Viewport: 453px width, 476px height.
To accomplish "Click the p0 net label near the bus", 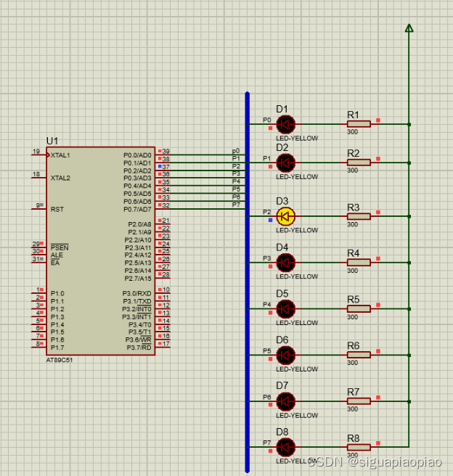I will tap(236, 151).
